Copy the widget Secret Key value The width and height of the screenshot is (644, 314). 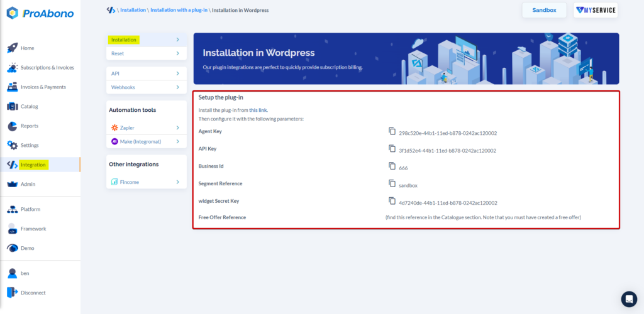(392, 201)
